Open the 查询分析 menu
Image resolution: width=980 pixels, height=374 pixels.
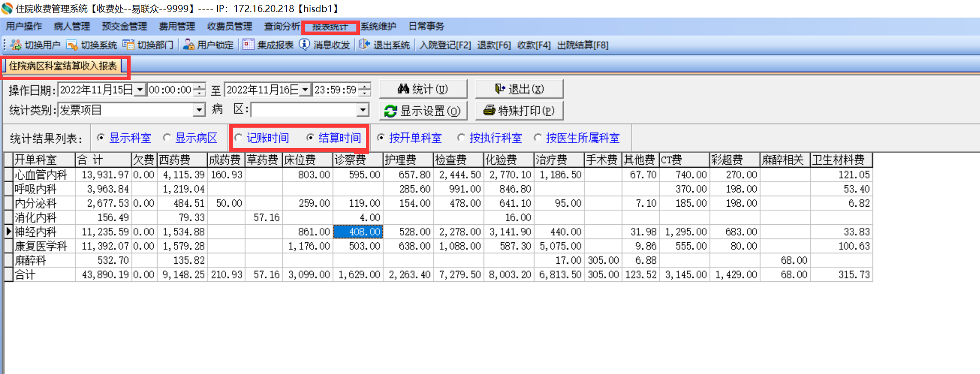coord(282,27)
